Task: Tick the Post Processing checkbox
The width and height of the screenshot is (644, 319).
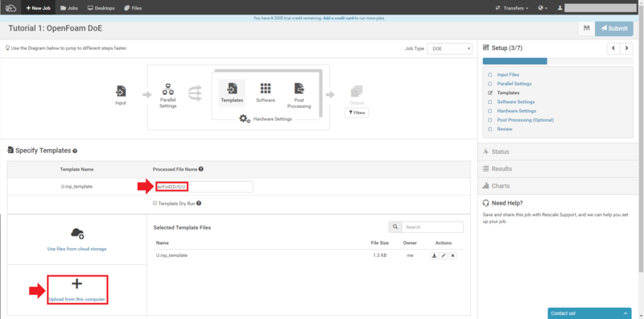Action: point(489,120)
